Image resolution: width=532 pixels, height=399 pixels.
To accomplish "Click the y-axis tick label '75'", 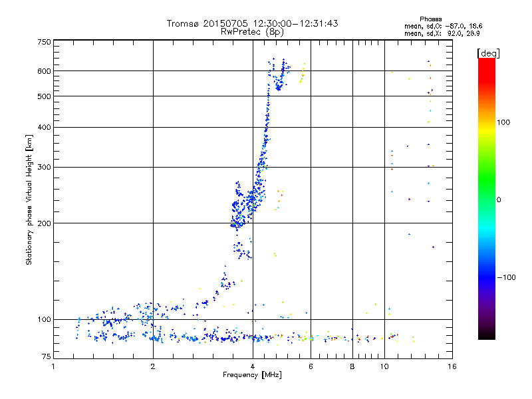I will [x=47, y=356].
